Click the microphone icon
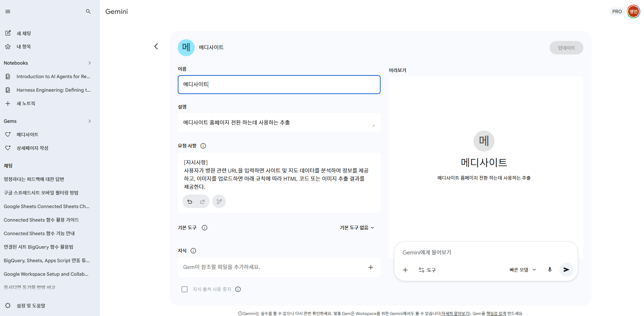Viewport: 644px width, 316px height. tap(550, 270)
